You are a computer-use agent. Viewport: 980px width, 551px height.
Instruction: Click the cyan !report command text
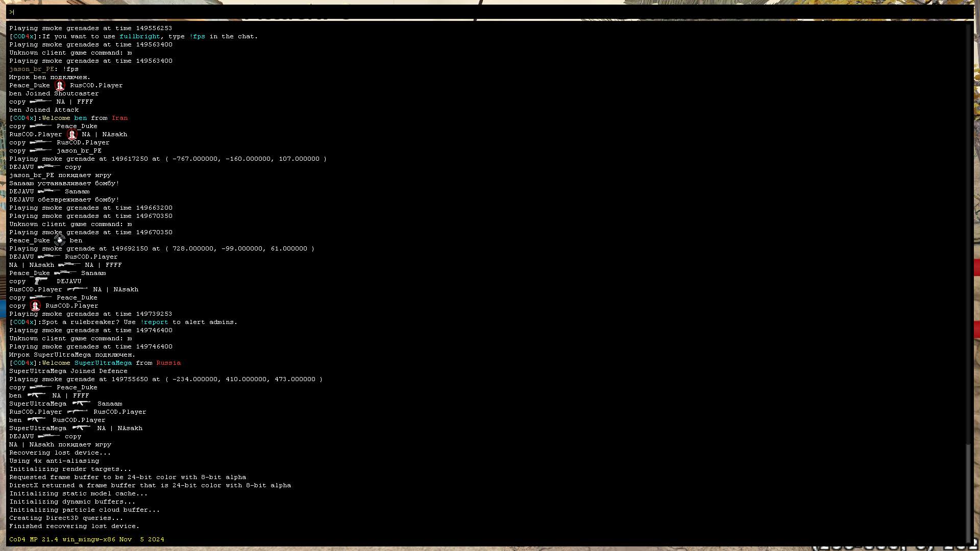click(x=154, y=322)
